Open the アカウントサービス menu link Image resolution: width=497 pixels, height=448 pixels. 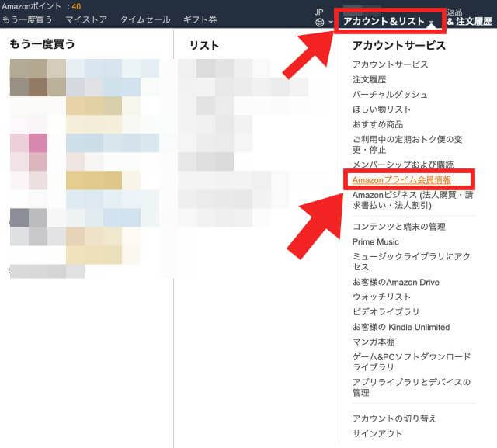(390, 64)
